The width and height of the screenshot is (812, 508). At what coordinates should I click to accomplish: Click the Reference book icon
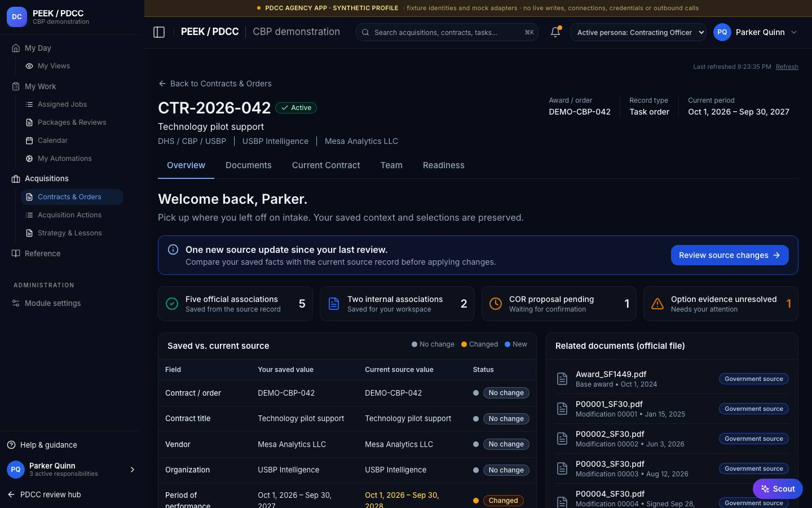pos(16,253)
